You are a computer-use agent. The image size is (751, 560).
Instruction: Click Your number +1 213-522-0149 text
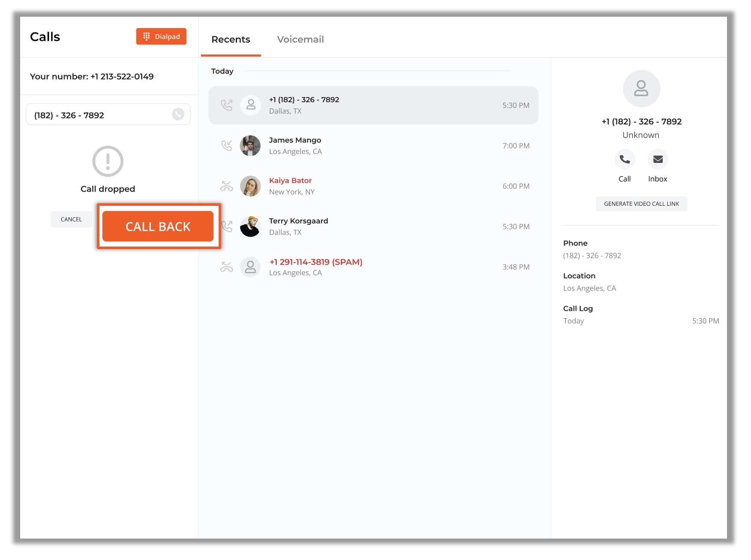(92, 76)
